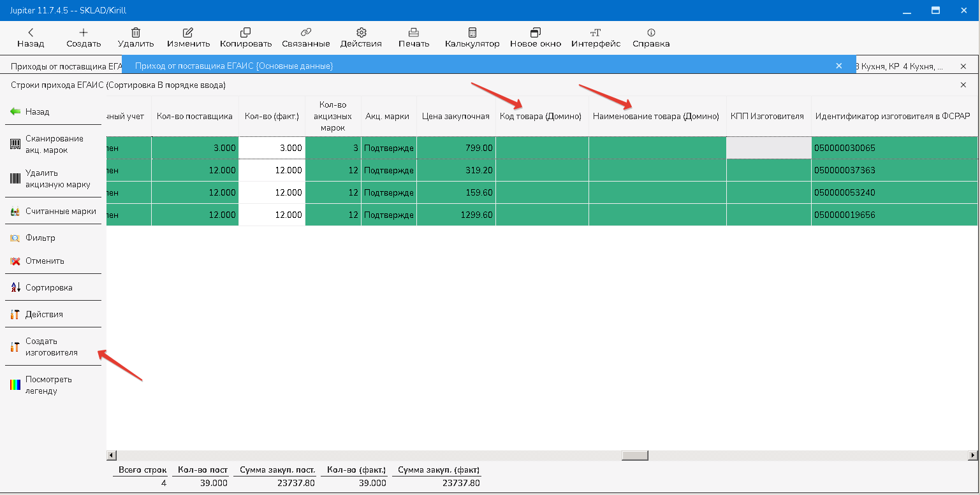Click the Копировать icon in toolbar
Screen dimensions: 980x495
245,32
